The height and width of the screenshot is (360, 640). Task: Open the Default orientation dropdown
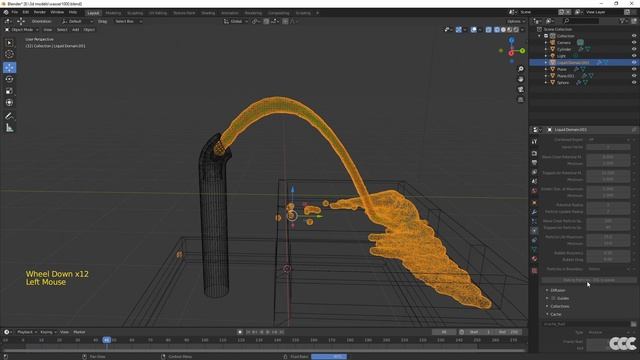[78, 21]
